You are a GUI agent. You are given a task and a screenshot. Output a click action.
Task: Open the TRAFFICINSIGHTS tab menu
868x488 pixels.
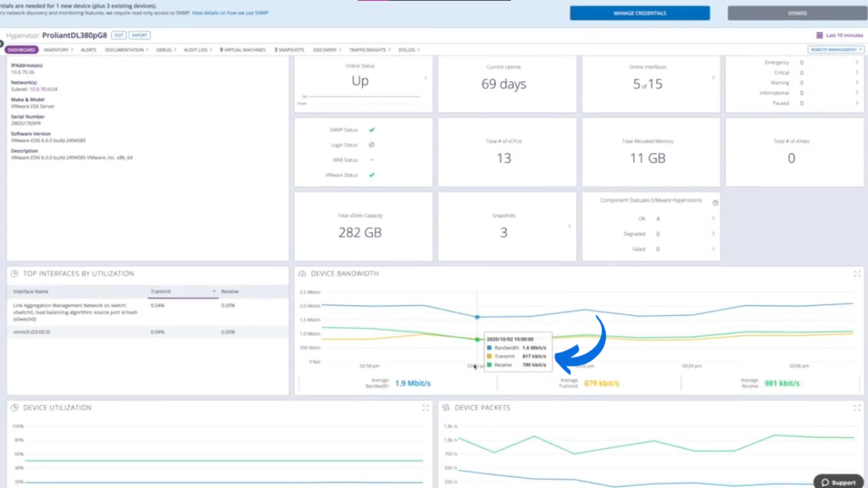(x=370, y=50)
